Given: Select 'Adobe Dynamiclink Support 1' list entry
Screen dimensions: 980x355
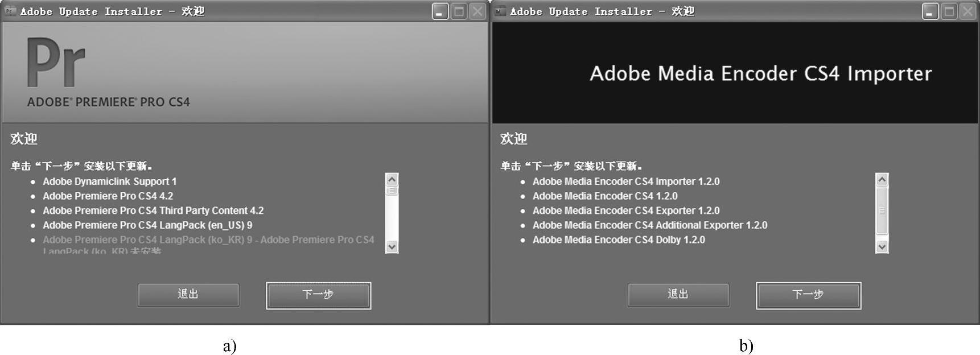Looking at the screenshot, I should pos(109,181).
